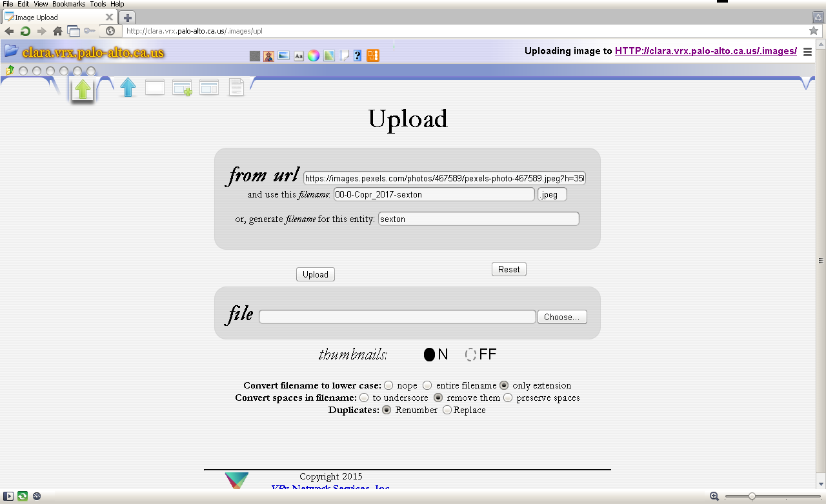826x504 pixels.
Task: Choose 'Replace' for duplicates
Action: (447, 410)
